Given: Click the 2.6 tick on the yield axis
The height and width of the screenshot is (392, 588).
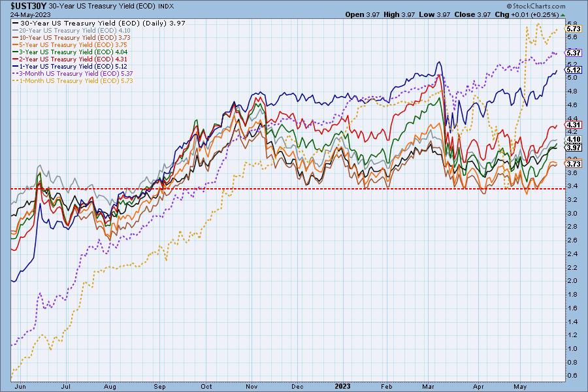Looking at the screenshot, I should pos(572,240).
